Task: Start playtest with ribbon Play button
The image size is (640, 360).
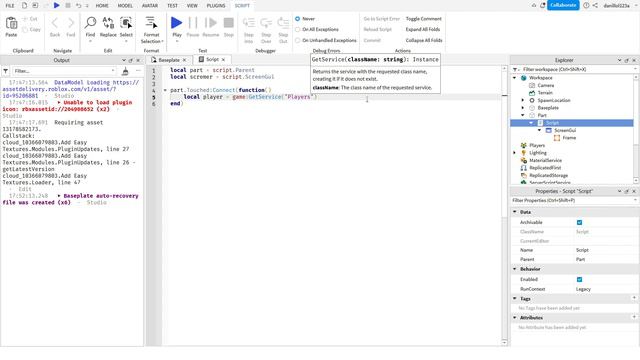Action: tap(177, 23)
